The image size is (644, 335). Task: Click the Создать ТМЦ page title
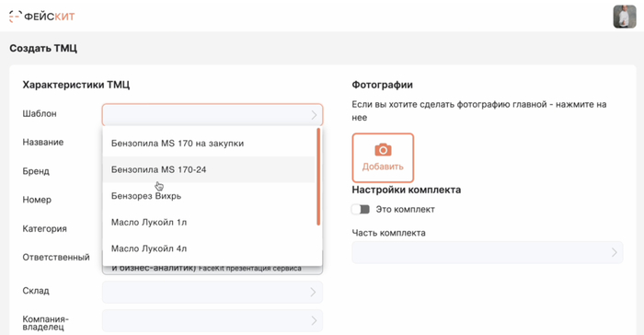pyautogui.click(x=43, y=49)
